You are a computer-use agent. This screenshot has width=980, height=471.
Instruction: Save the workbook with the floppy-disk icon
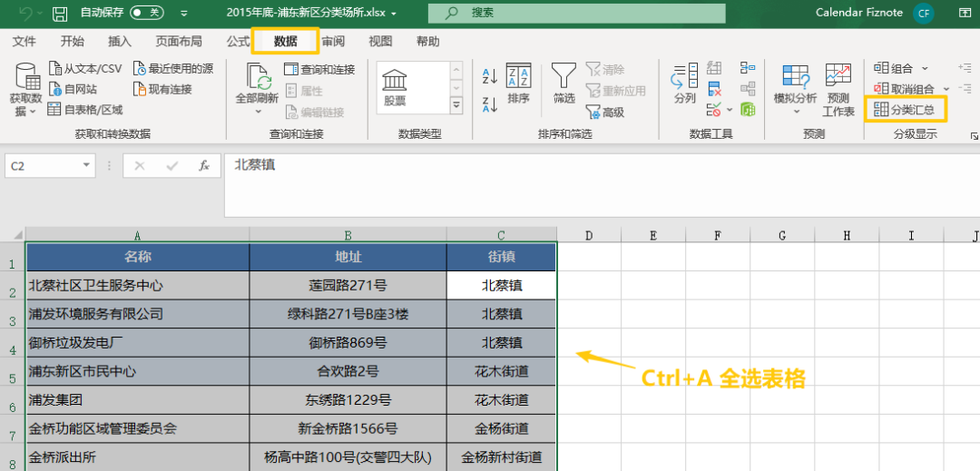[59, 13]
